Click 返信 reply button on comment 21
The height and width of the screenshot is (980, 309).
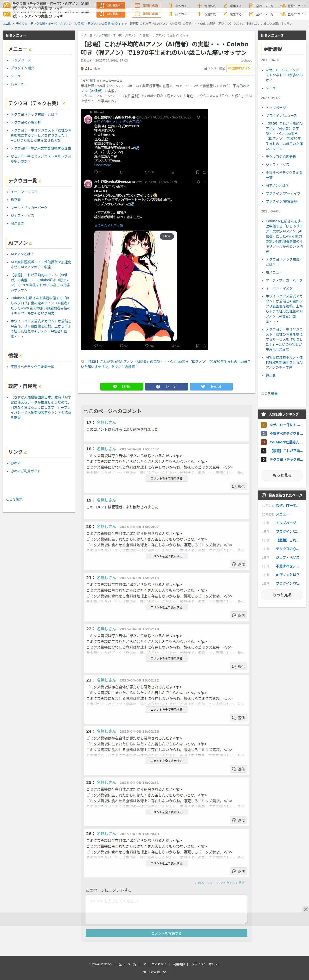(x=238, y=615)
